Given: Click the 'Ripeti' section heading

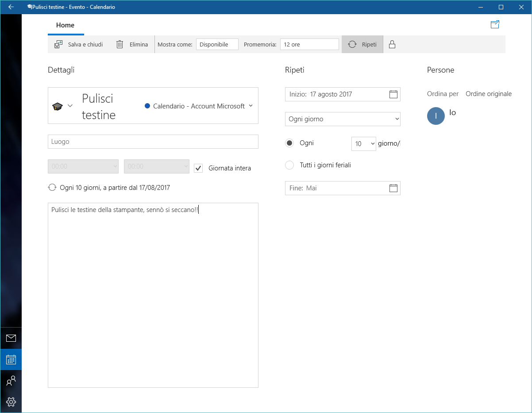Looking at the screenshot, I should tap(295, 70).
